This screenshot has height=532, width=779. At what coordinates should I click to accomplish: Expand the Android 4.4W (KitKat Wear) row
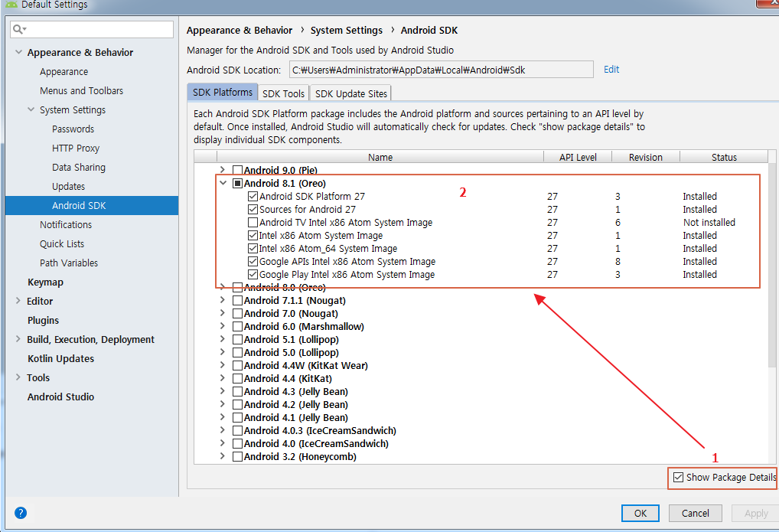click(223, 365)
